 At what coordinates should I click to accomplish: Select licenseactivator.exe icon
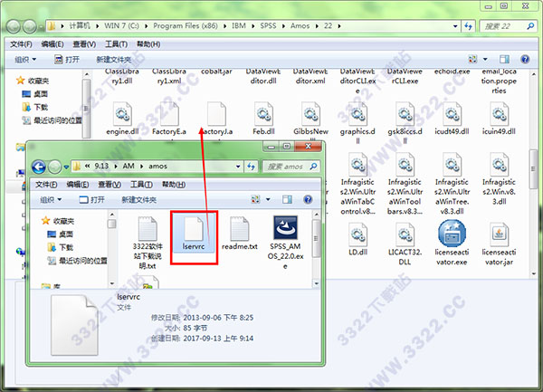[x=452, y=234]
